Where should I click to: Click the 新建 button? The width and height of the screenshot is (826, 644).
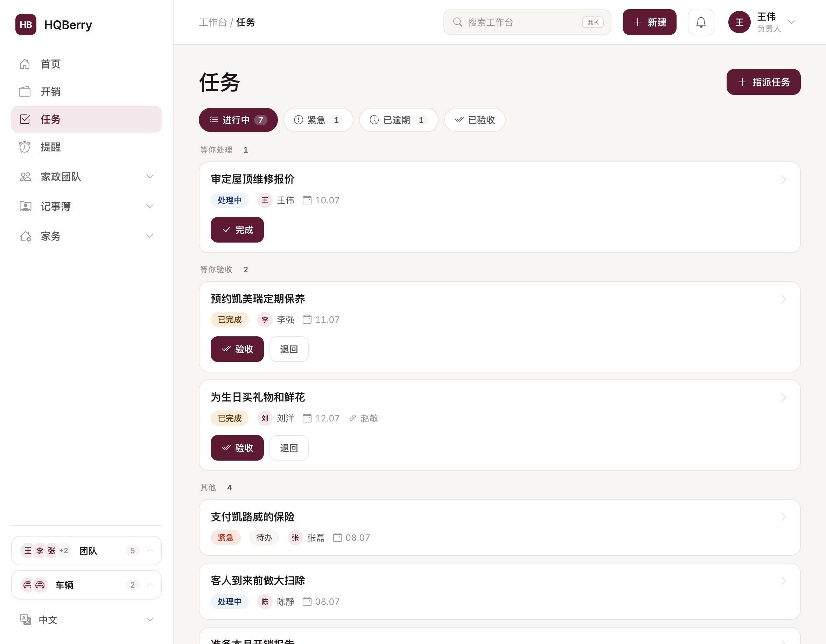649,22
